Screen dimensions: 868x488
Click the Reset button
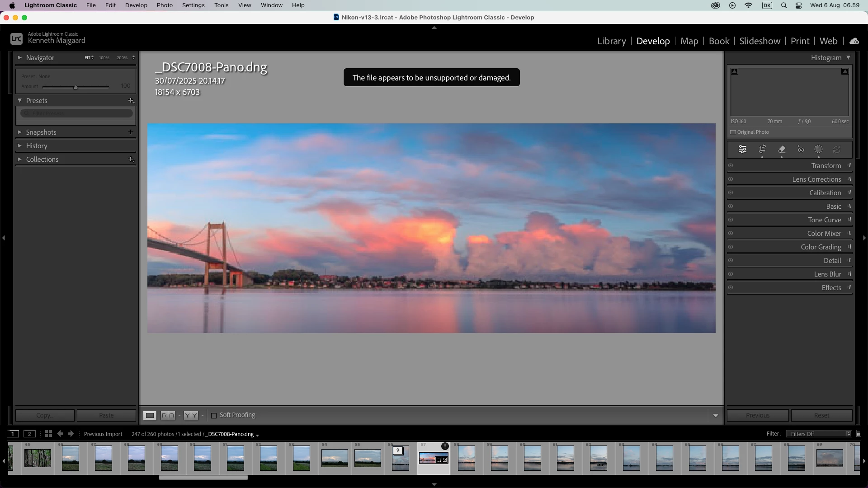coord(821,415)
